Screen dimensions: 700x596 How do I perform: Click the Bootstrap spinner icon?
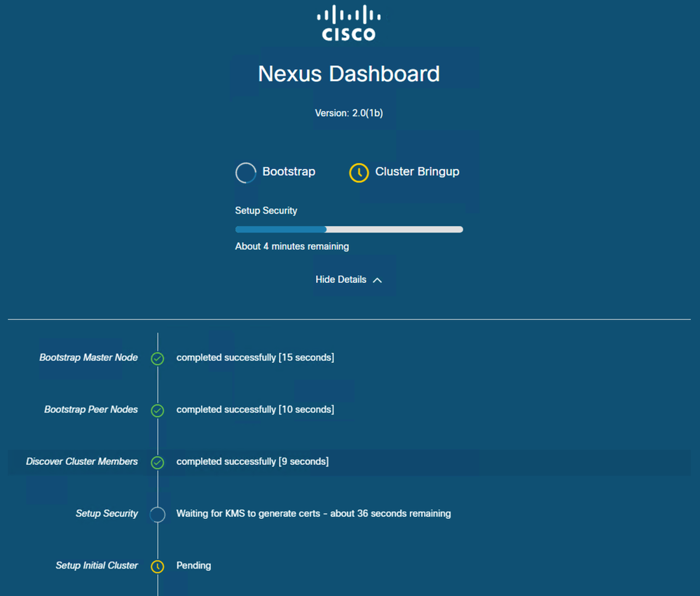coord(245,173)
